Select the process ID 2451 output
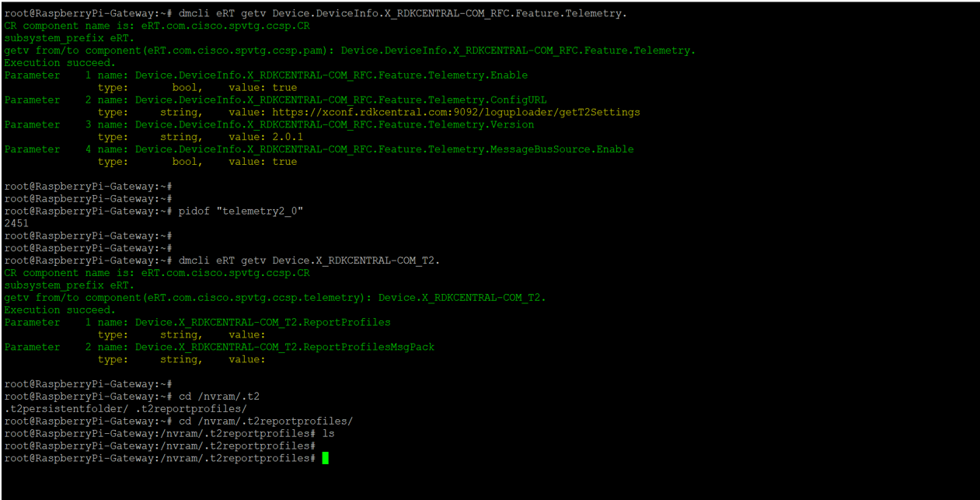This screenshot has width=980, height=500. coord(16,223)
